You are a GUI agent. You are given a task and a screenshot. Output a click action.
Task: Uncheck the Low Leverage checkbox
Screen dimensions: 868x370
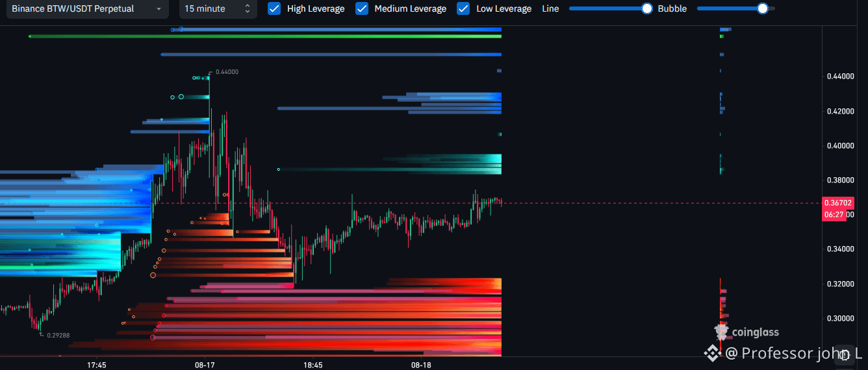[463, 8]
